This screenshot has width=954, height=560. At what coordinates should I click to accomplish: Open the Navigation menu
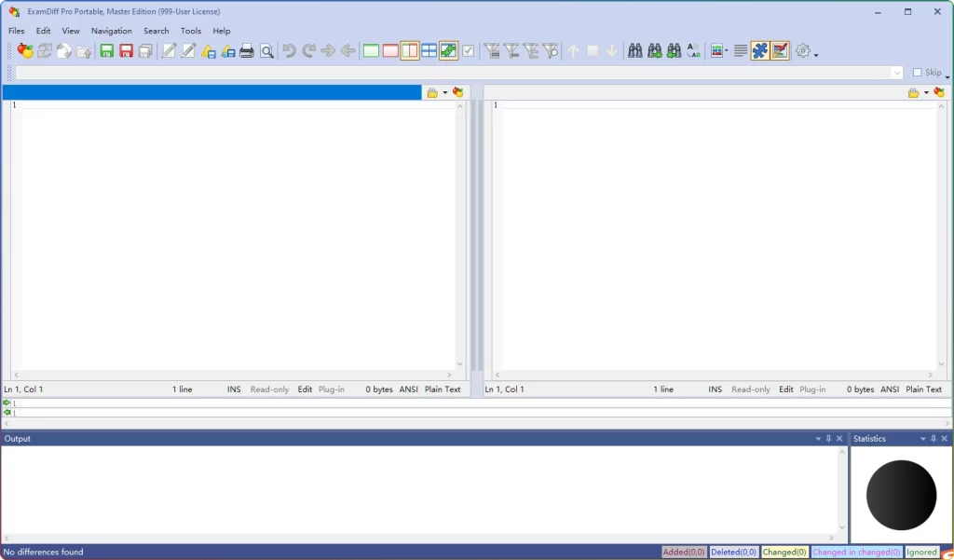(111, 31)
